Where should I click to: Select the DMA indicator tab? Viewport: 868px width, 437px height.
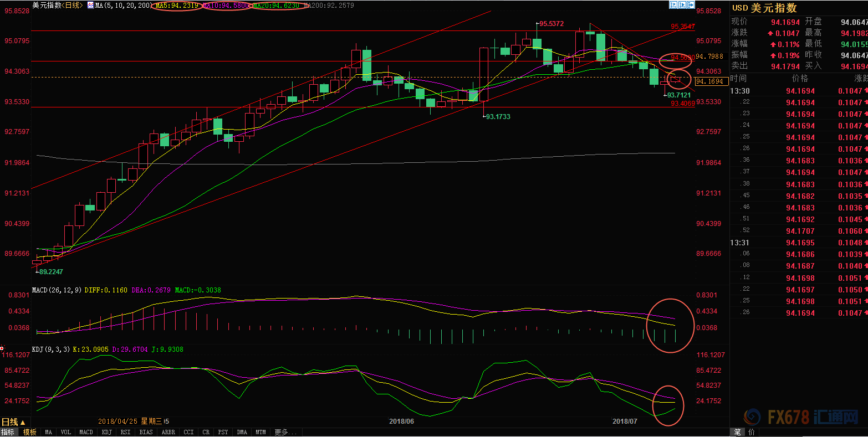(242, 432)
